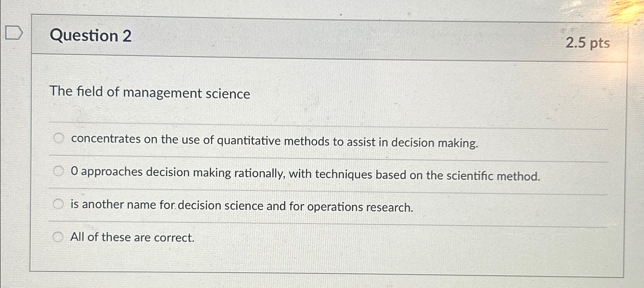Click the 'All of these are correct' answer text
The width and height of the screenshot is (644, 288).
[132, 237]
